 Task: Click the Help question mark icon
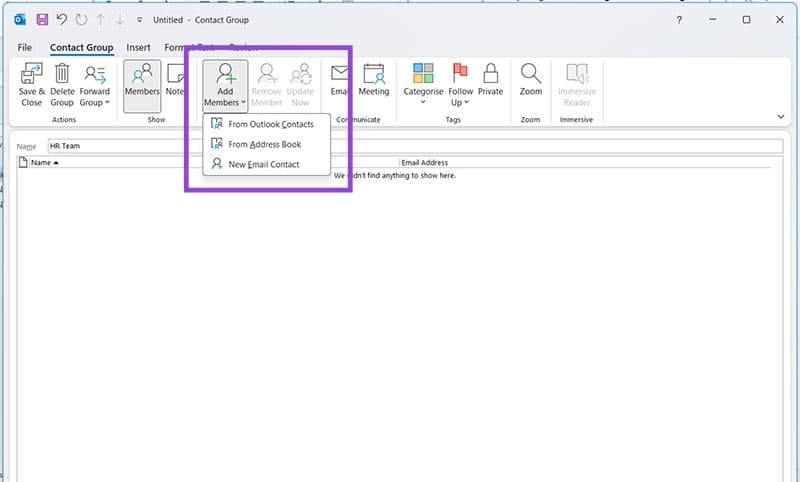(x=681, y=20)
